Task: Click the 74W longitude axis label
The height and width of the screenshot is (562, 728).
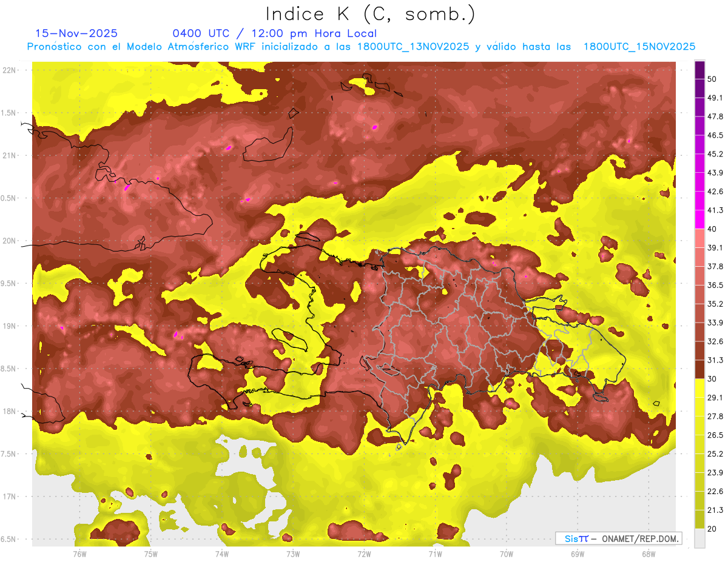Action: 222,554
